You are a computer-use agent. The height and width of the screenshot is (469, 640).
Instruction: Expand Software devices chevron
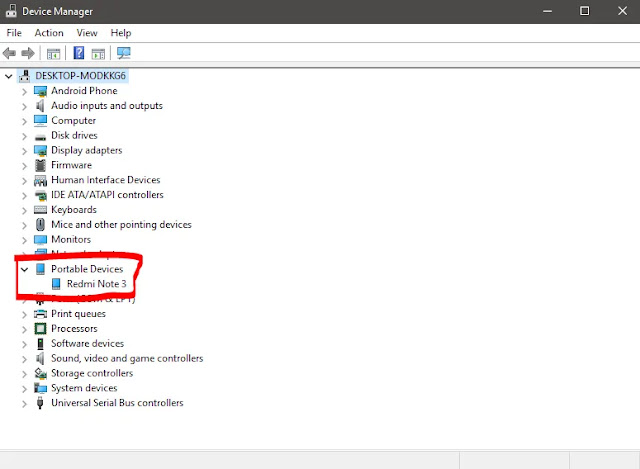tap(24, 344)
